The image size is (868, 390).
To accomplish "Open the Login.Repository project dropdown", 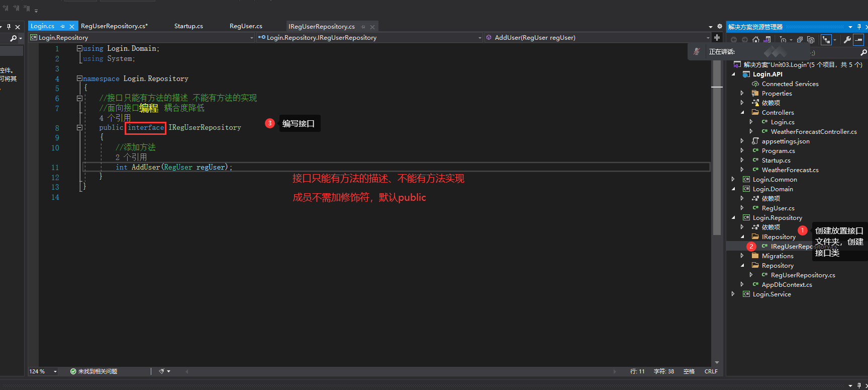I will pyautogui.click(x=252, y=38).
